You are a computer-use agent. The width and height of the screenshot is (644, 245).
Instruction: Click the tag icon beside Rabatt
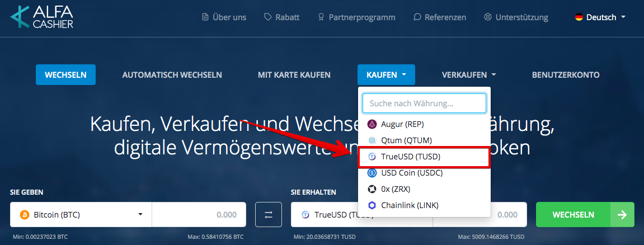pos(268,17)
